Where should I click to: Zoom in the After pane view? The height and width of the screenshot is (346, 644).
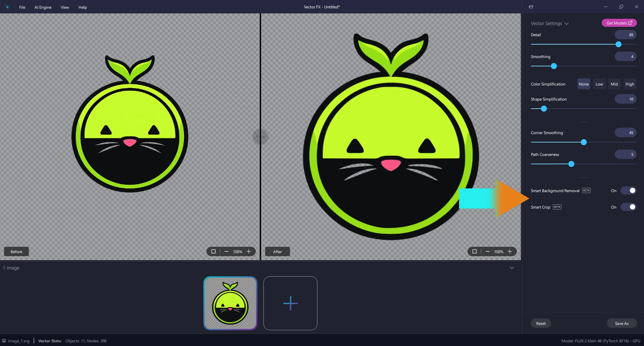click(510, 251)
